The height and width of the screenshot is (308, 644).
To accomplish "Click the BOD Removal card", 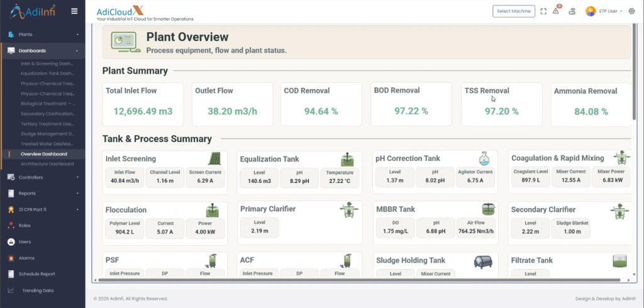I will point(411,104).
